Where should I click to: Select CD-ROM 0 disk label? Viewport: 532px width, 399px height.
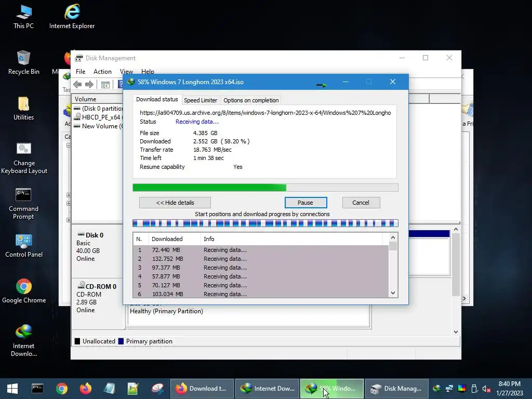coord(97,303)
